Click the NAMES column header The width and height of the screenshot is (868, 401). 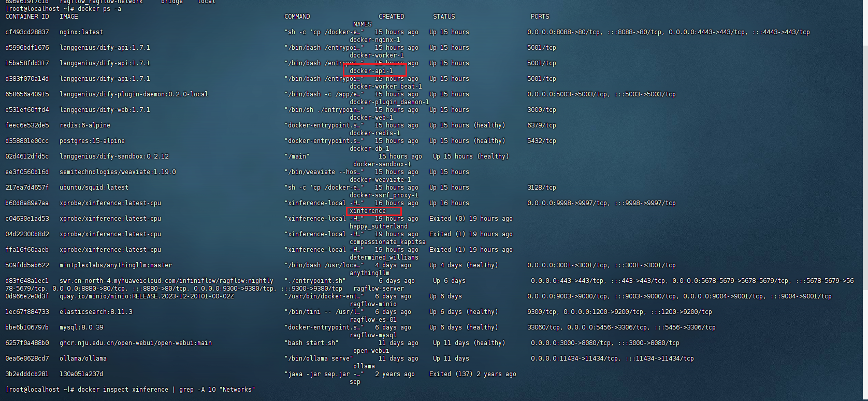(363, 24)
